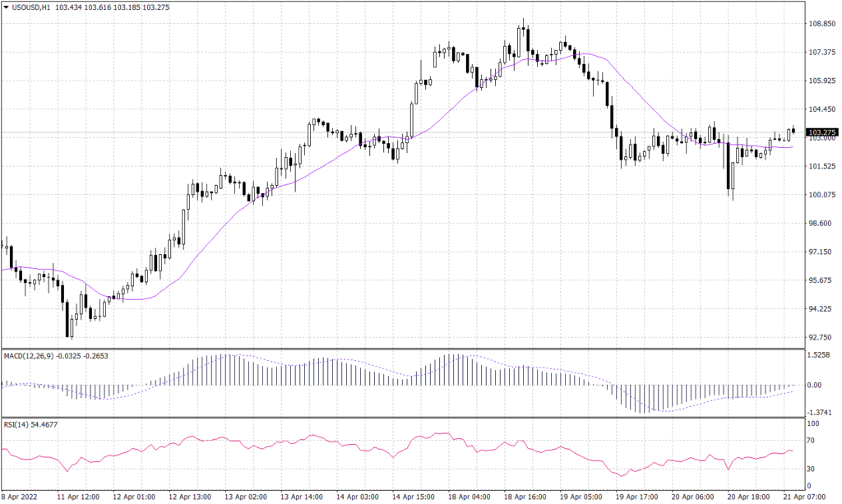The image size is (842, 504).
Task: Select the current price tag 103.275
Action: point(822,131)
